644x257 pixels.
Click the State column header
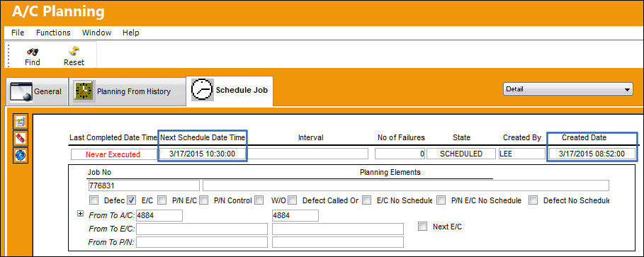click(462, 137)
